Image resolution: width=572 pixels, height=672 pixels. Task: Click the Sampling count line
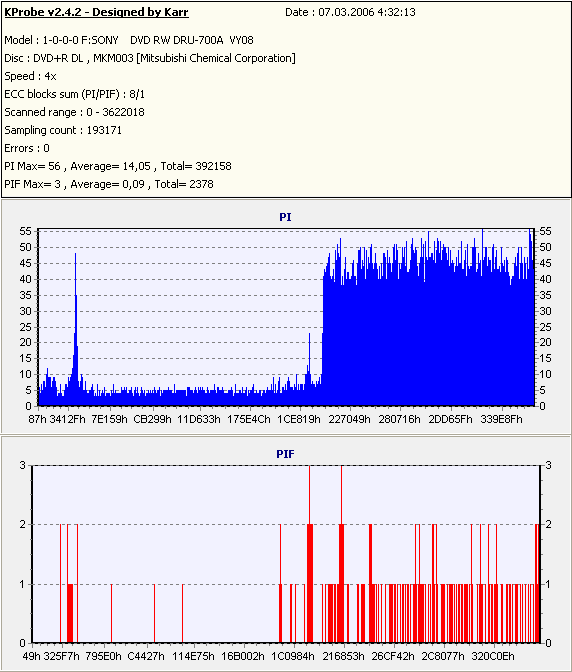click(63, 130)
